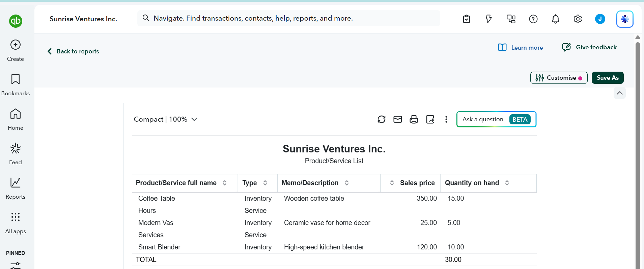Click the 350.00 sales price value
644x269 pixels.
coord(427,198)
